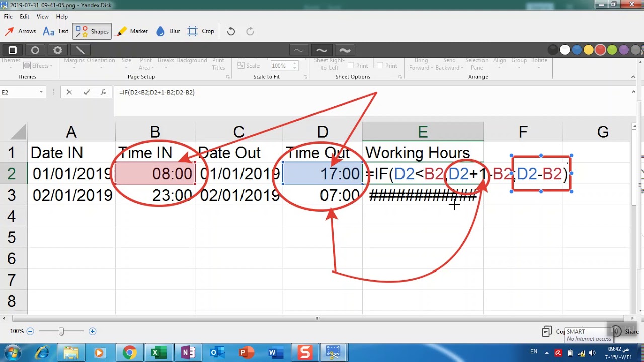
Task: Pick the yellow color swatch
Action: coord(589,50)
